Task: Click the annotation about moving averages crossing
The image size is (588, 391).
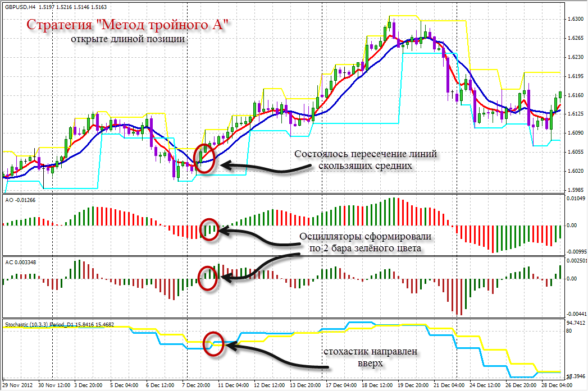Action: (366, 160)
